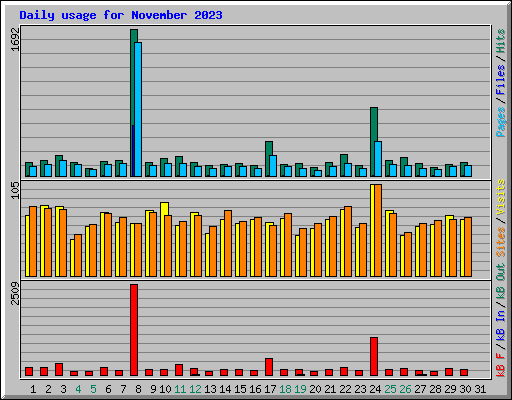Click the green weekend day label 11

coord(180,389)
